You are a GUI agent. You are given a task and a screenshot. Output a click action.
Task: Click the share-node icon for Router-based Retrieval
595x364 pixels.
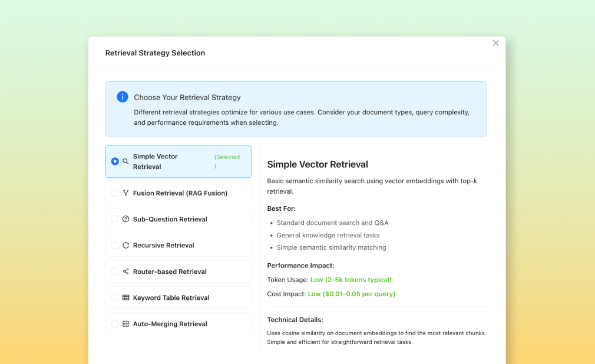[x=125, y=272]
